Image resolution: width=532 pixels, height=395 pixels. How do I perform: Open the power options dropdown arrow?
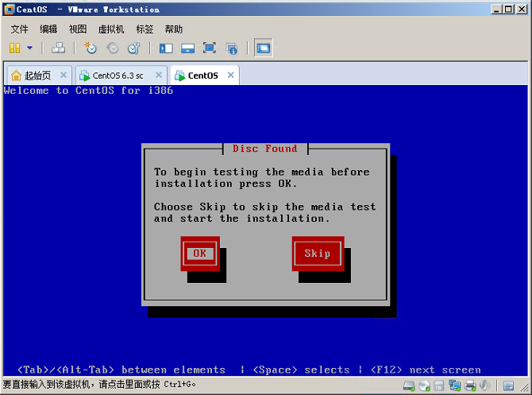pyautogui.click(x=30, y=48)
